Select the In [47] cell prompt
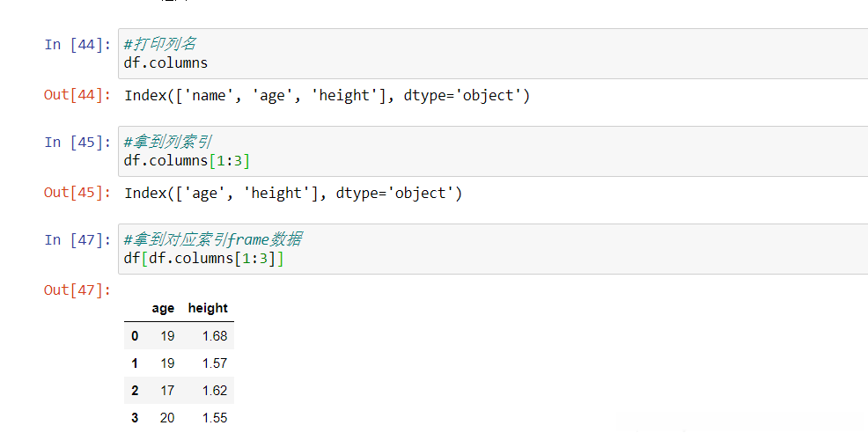The width and height of the screenshot is (868, 440). click(77, 239)
